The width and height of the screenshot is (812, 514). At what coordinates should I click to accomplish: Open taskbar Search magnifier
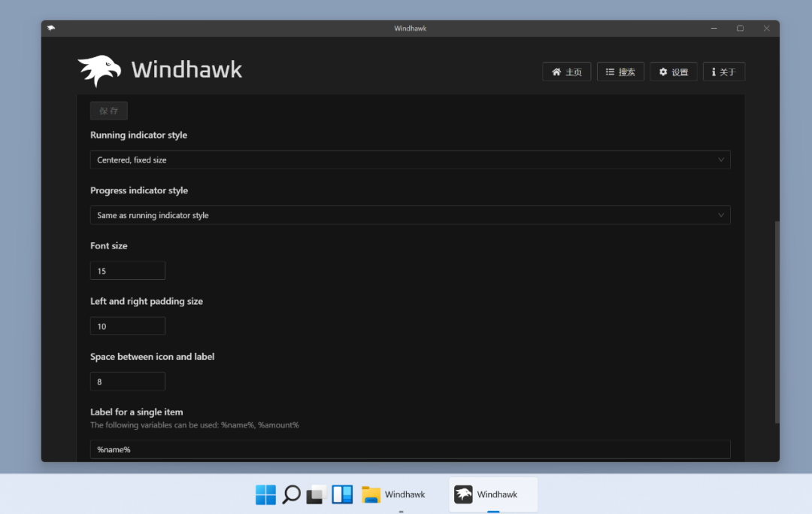[291, 494]
